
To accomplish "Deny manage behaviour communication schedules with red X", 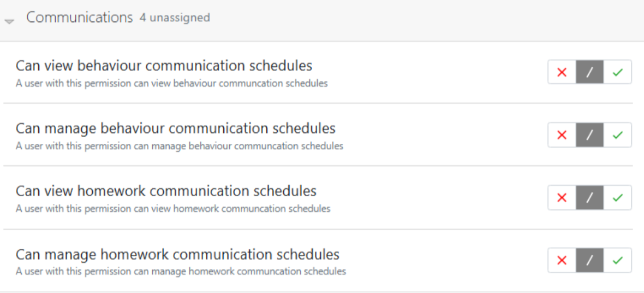I will pos(562,135).
